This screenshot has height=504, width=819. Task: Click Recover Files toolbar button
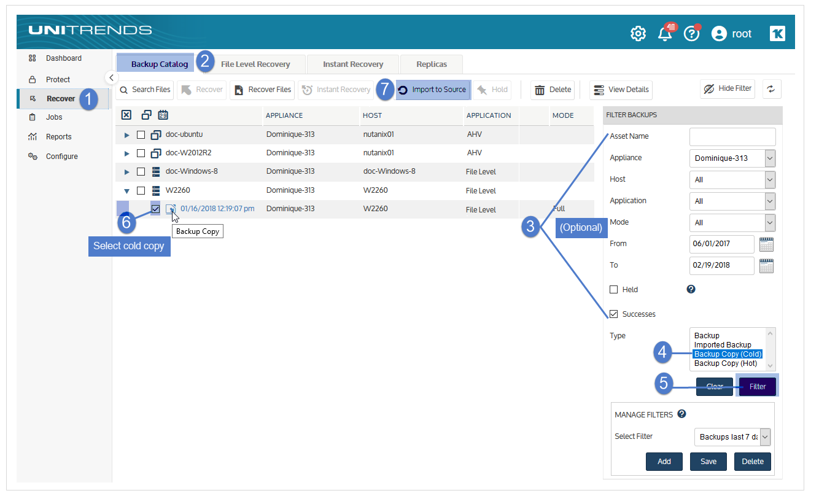click(263, 90)
